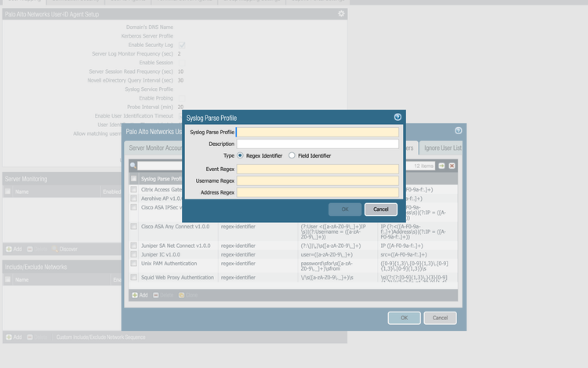Check the Cisco ASA IPSec row checkbox
The width and height of the screenshot is (588, 368).
(x=133, y=207)
